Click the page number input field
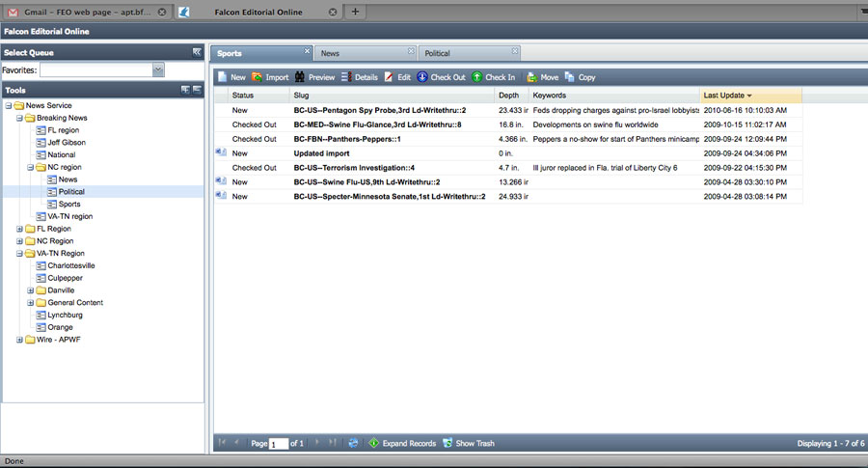The height and width of the screenshot is (468, 868). [x=279, y=444]
